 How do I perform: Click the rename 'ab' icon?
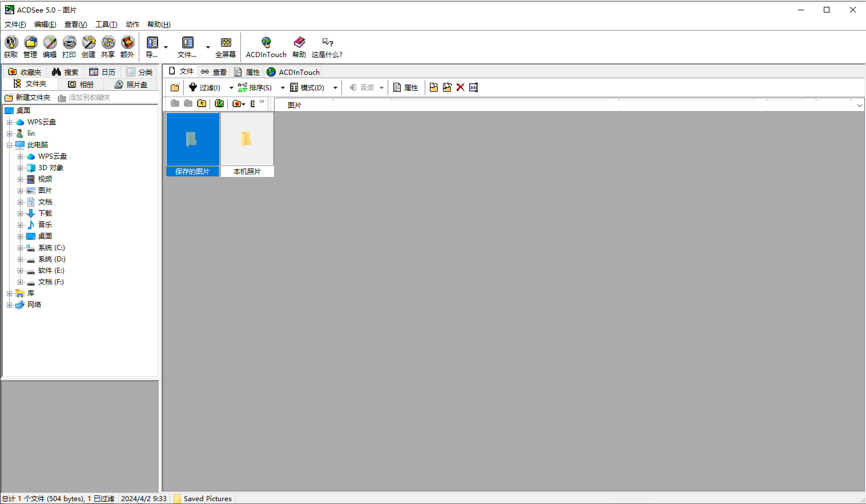click(473, 87)
